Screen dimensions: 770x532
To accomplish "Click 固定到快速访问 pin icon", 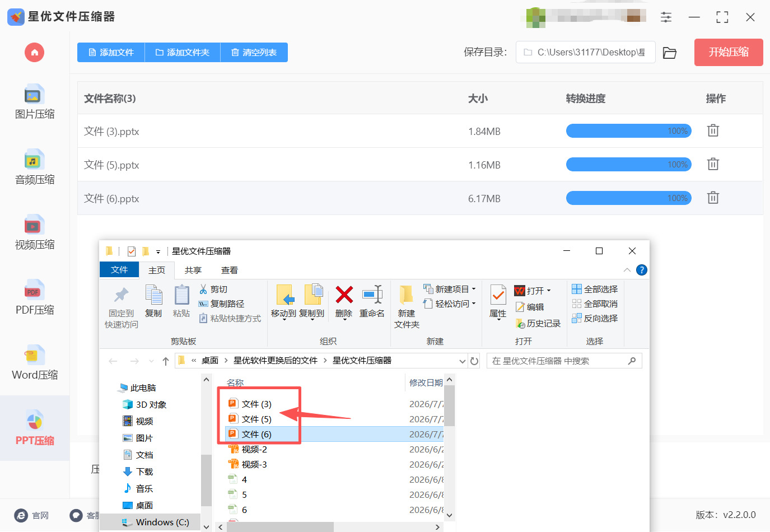I will point(122,307).
